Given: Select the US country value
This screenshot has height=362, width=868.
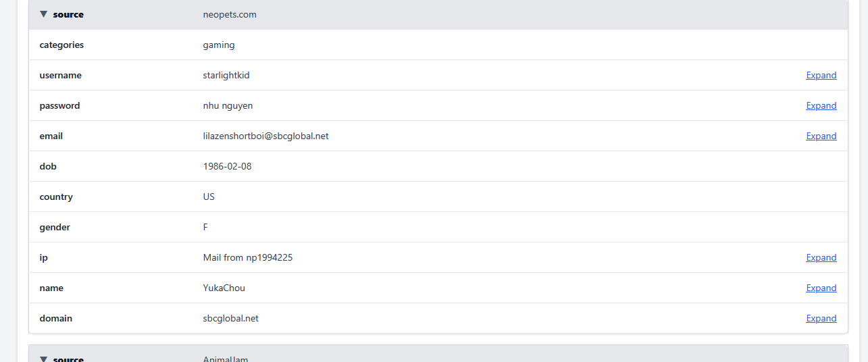Looking at the screenshot, I should point(209,197).
